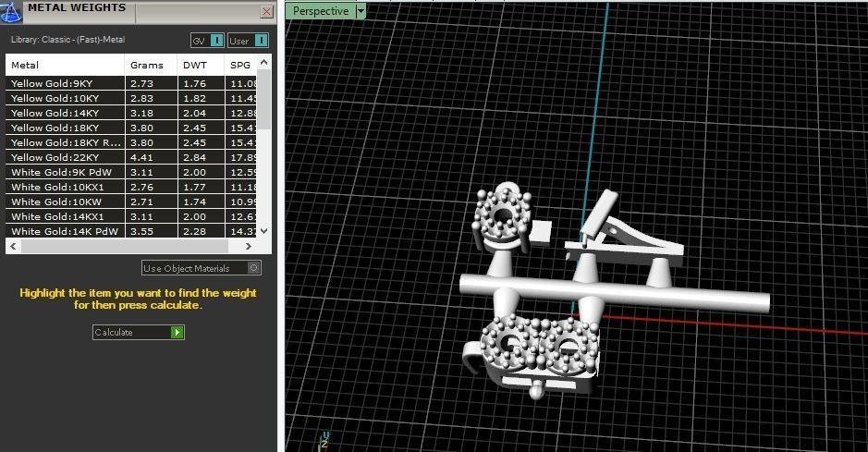Image resolution: width=868 pixels, height=452 pixels.
Task: Click the 2.84 DWT value
Action: click(195, 157)
